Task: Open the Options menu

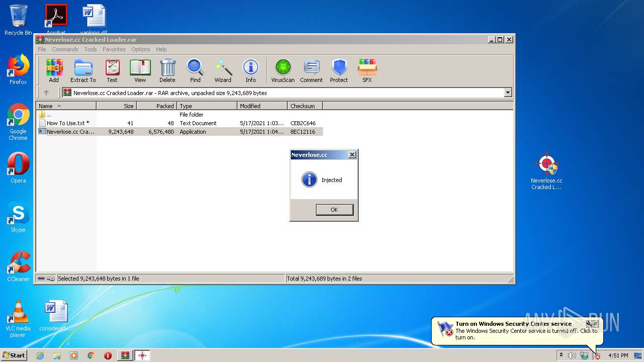Action: (x=141, y=49)
